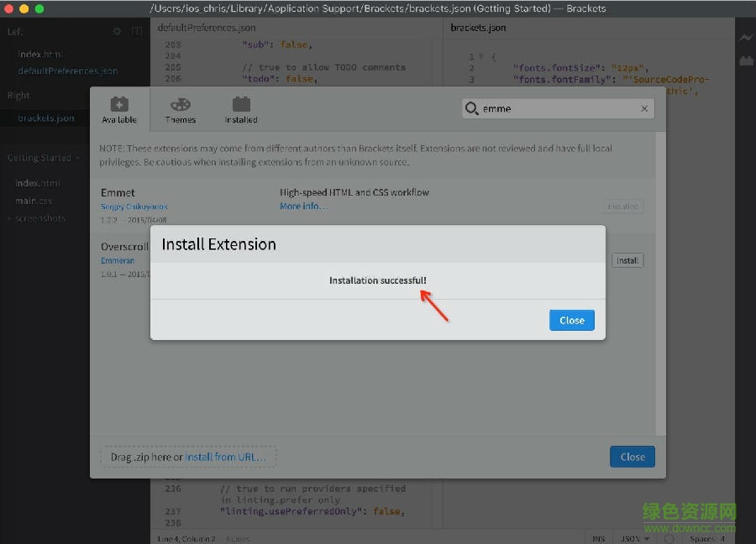Click Line 4, Column 2 cursor position
Image resolution: width=756 pixels, height=544 pixels.
186,539
